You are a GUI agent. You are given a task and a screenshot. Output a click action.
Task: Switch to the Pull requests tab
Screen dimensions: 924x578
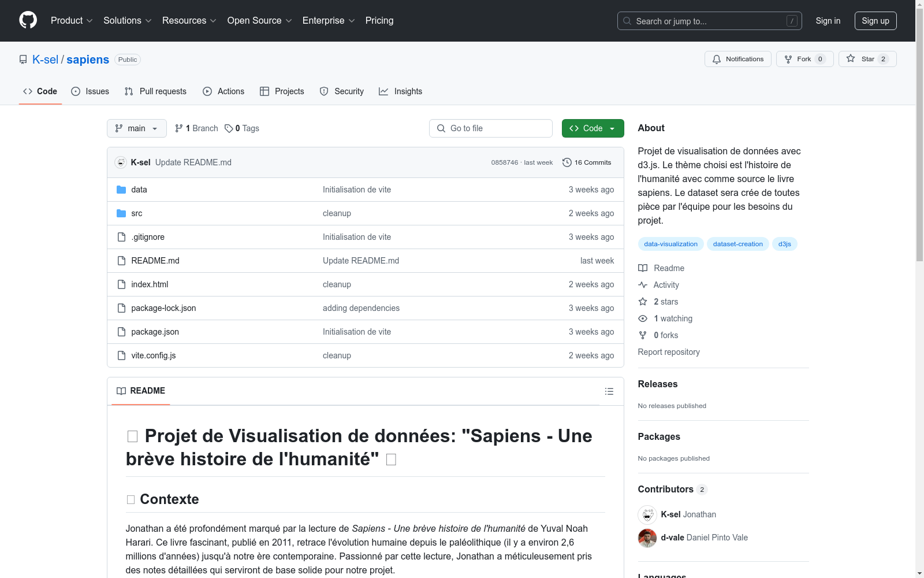click(155, 91)
